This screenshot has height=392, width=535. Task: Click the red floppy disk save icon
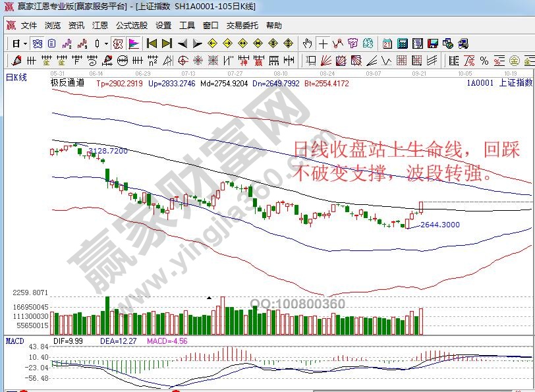(x=433, y=44)
